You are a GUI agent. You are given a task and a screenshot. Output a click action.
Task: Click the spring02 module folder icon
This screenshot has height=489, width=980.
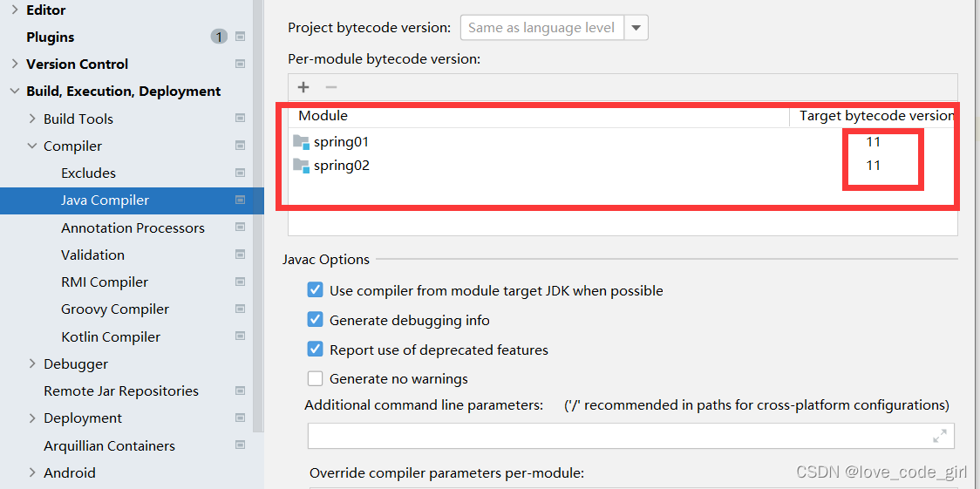301,166
